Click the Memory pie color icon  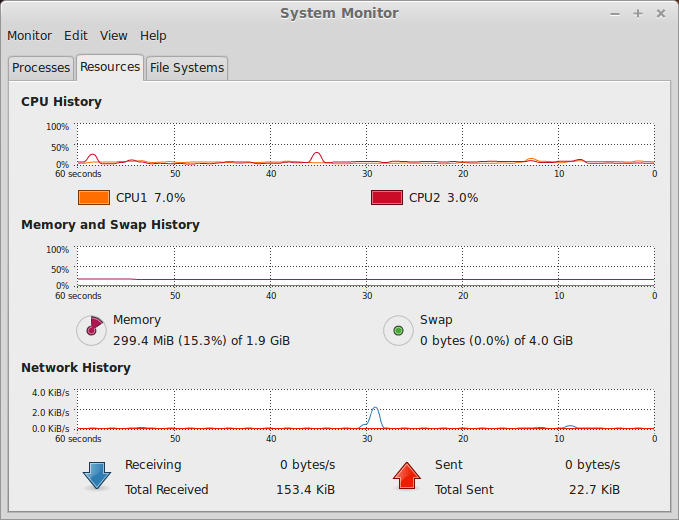(91, 330)
